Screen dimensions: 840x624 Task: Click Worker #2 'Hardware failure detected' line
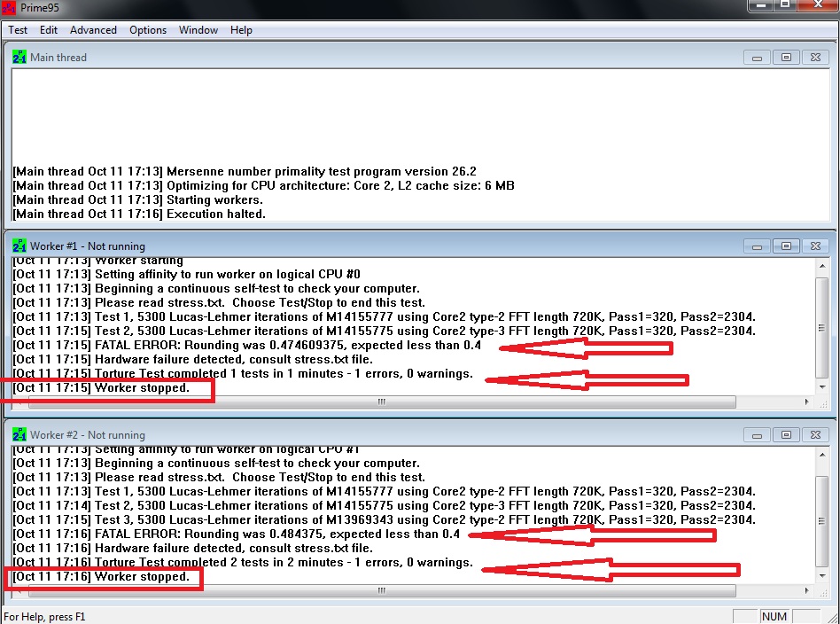click(193, 548)
